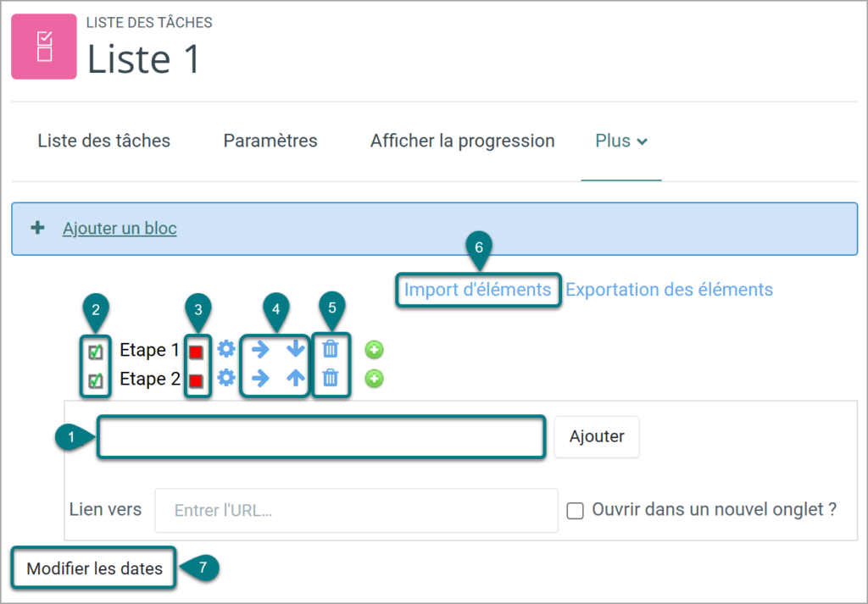Move Etape 1 down with the down arrow

296,349
